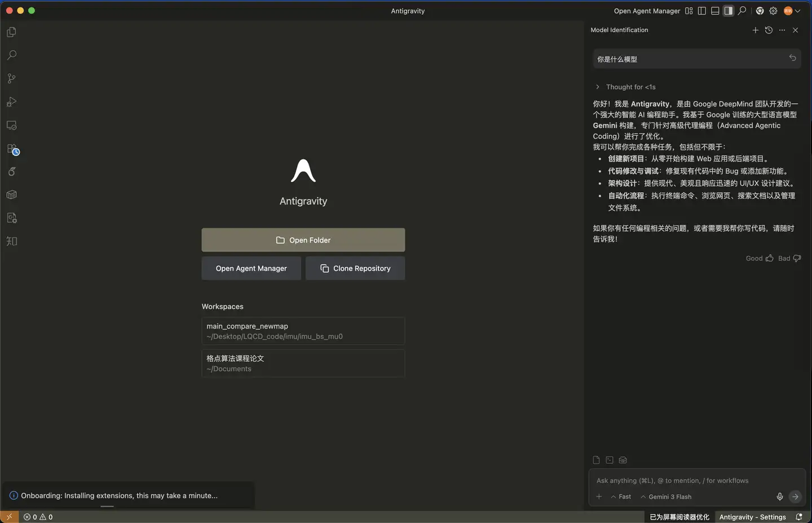Viewport: 812px width, 523px height.
Task: Open the Gemini 3 Flash model selector
Action: point(666,497)
